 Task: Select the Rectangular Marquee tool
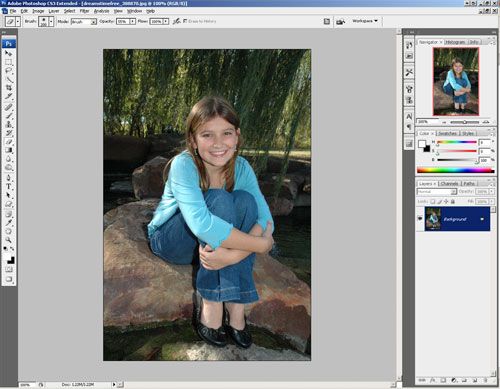[x=9, y=62]
